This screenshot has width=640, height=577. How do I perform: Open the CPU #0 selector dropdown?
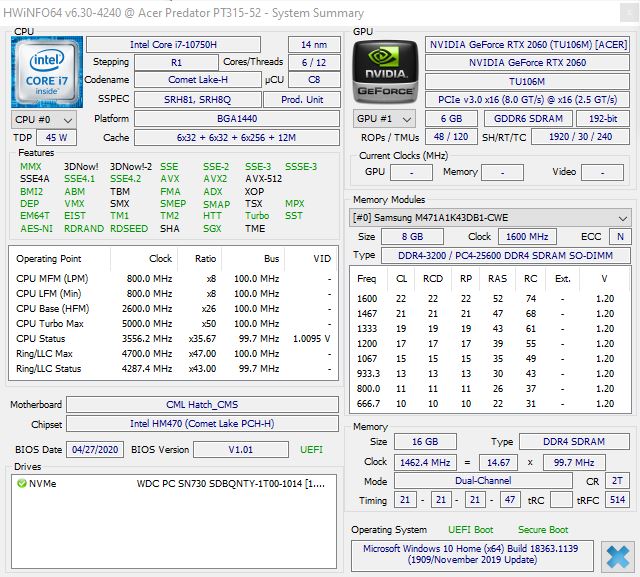(x=39, y=119)
